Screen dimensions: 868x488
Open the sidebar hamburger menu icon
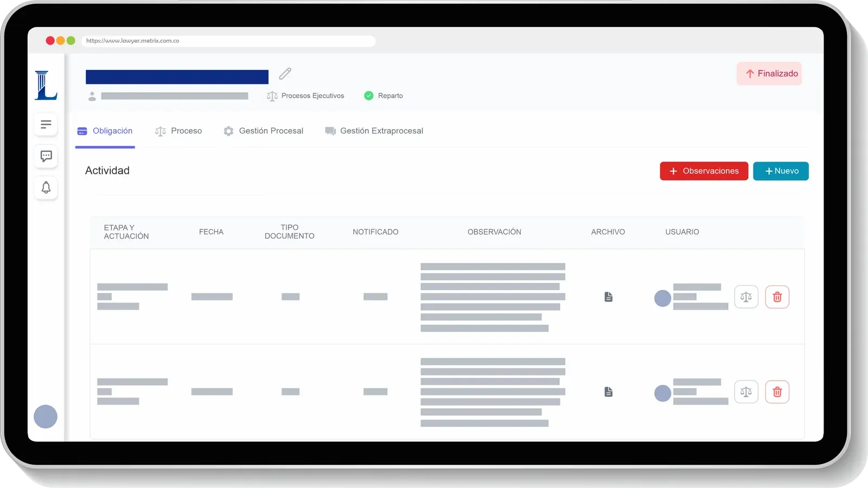pyautogui.click(x=46, y=124)
